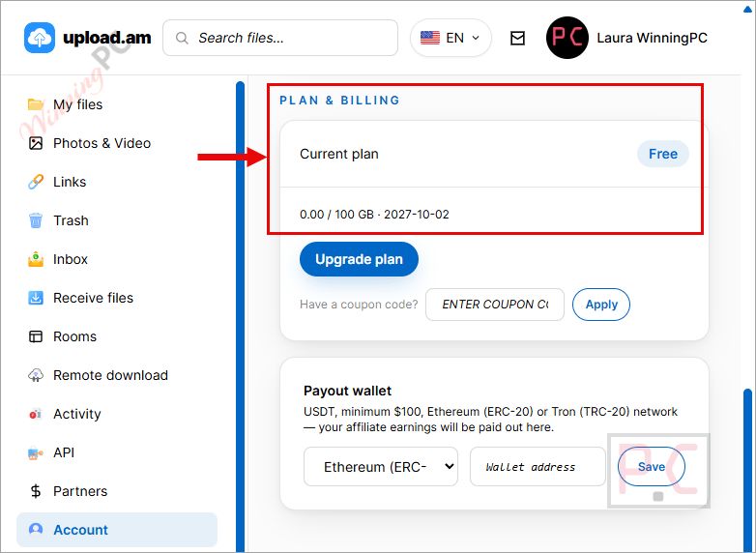Image resolution: width=756 pixels, height=553 pixels.
Task: Click the Plan & Billing heading
Action: (x=339, y=101)
